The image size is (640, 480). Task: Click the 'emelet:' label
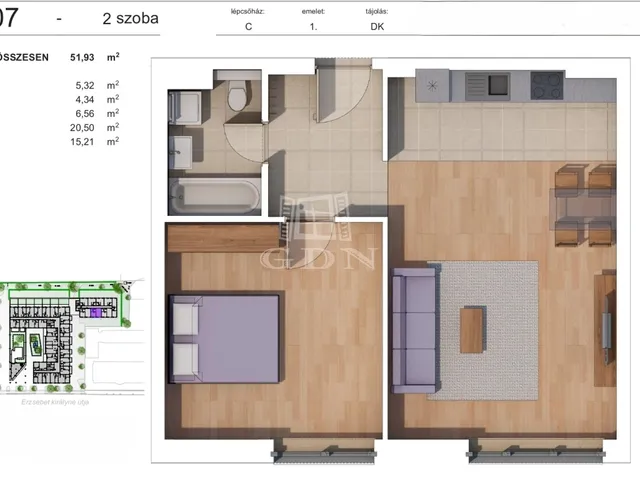313,11
